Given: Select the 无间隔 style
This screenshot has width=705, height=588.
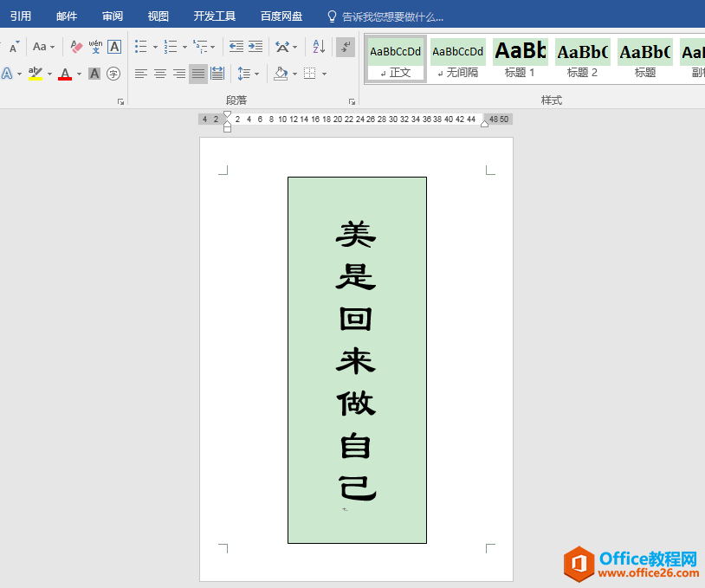Looking at the screenshot, I should click(457, 58).
